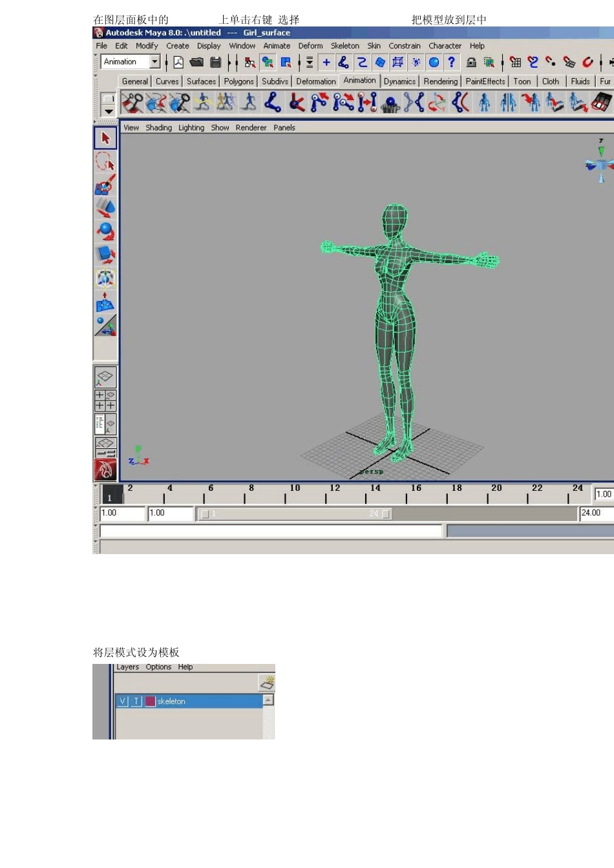Open the viewport Shading menu

[x=158, y=128]
